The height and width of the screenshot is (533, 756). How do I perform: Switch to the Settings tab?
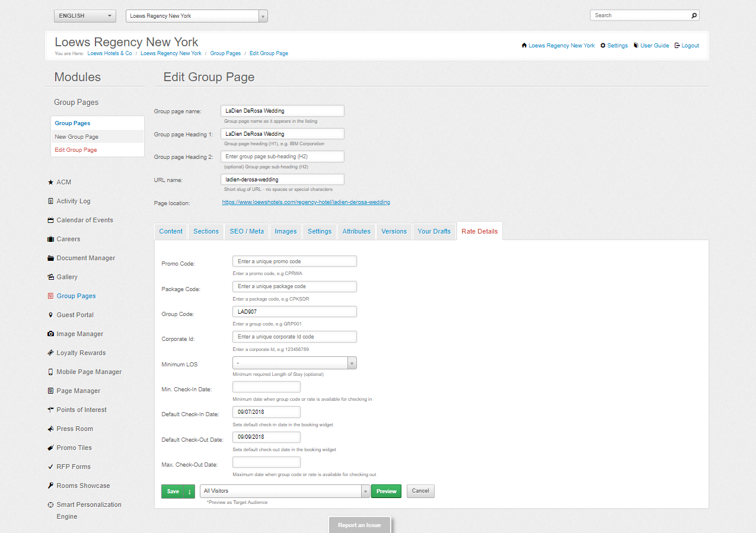point(320,231)
